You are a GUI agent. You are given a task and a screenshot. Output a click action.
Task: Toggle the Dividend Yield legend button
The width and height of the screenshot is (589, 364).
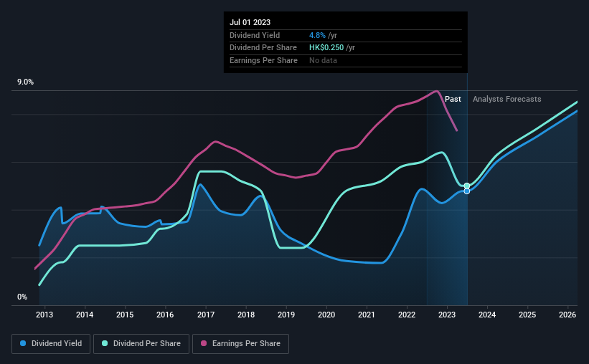coord(51,344)
